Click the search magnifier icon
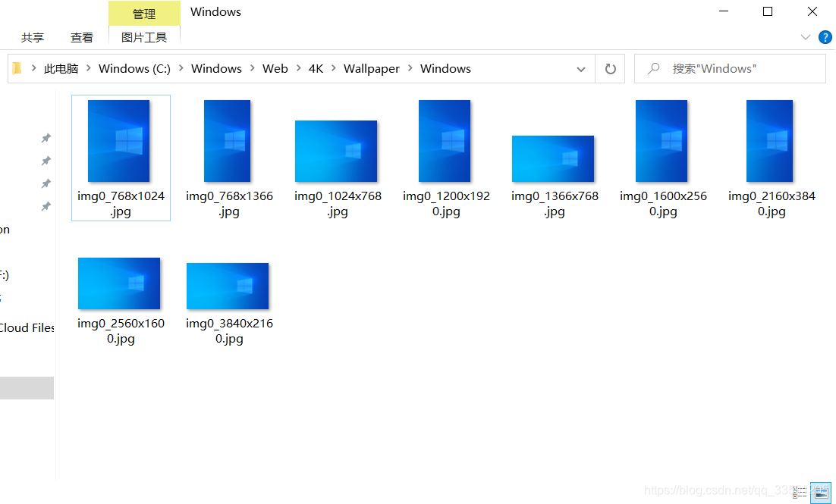The image size is (836, 504). tap(653, 69)
